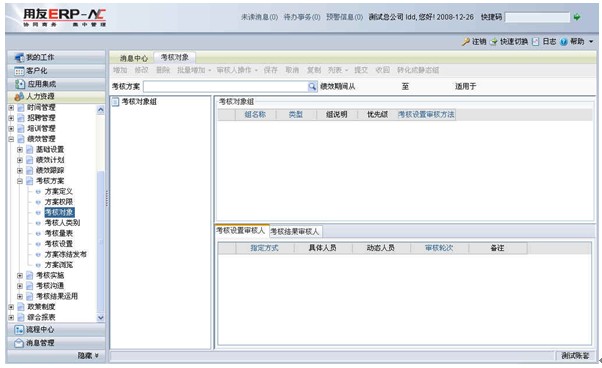Image resolution: width=602 pixels, height=368 pixels.
Task: Click the 隐藏 button at sidebar bottom
Action: point(88,356)
